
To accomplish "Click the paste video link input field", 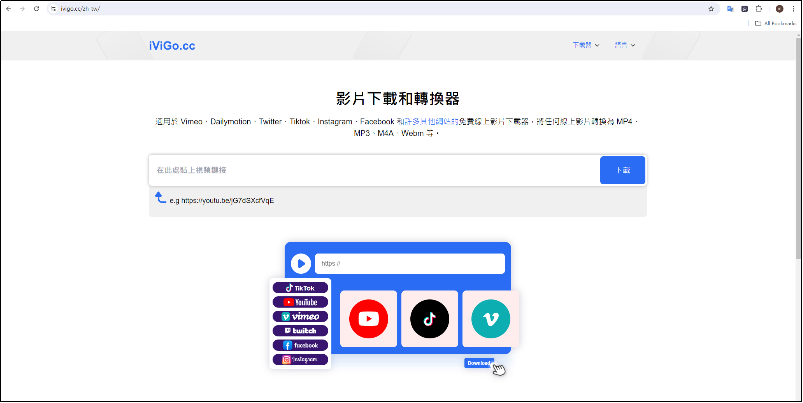I will tap(374, 170).
